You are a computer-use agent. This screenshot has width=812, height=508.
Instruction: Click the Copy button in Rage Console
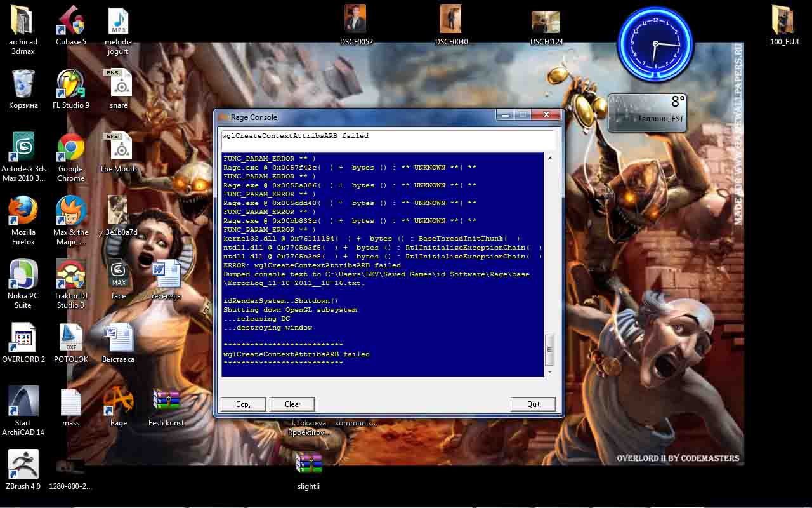[x=244, y=404]
